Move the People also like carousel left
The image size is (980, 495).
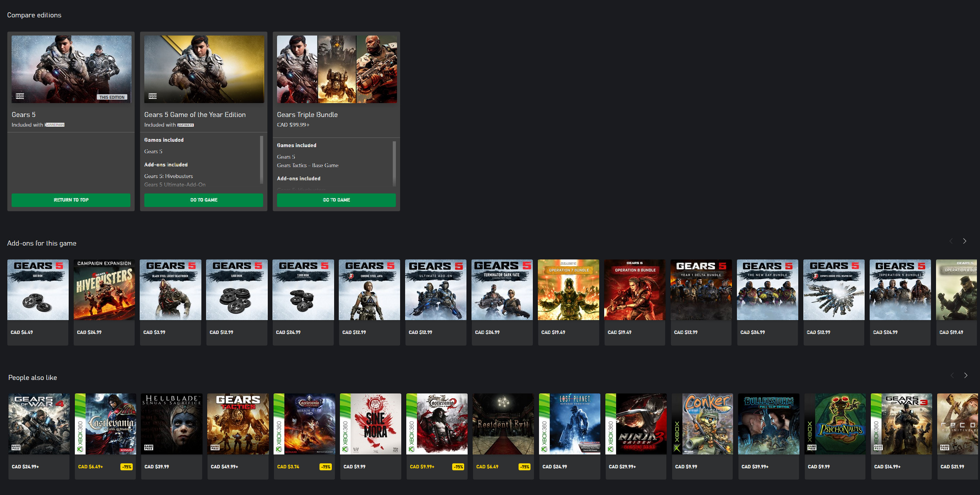(x=952, y=375)
